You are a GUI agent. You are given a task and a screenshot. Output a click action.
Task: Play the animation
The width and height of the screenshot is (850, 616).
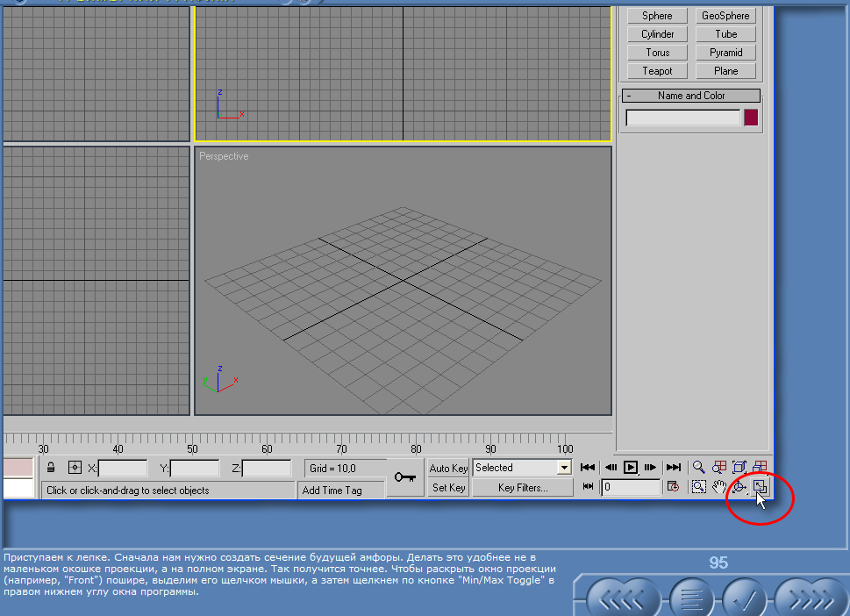click(x=631, y=467)
